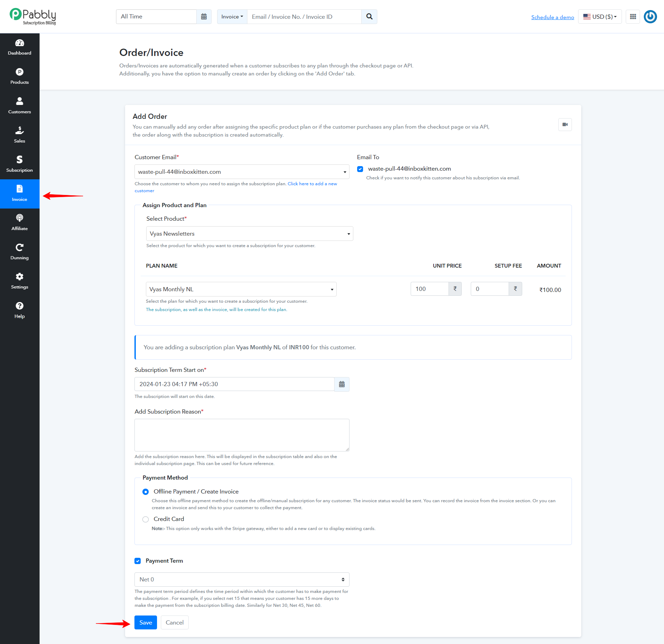Click the rupee symbol beside Setup Fee
The height and width of the screenshot is (644, 664).
(x=515, y=289)
